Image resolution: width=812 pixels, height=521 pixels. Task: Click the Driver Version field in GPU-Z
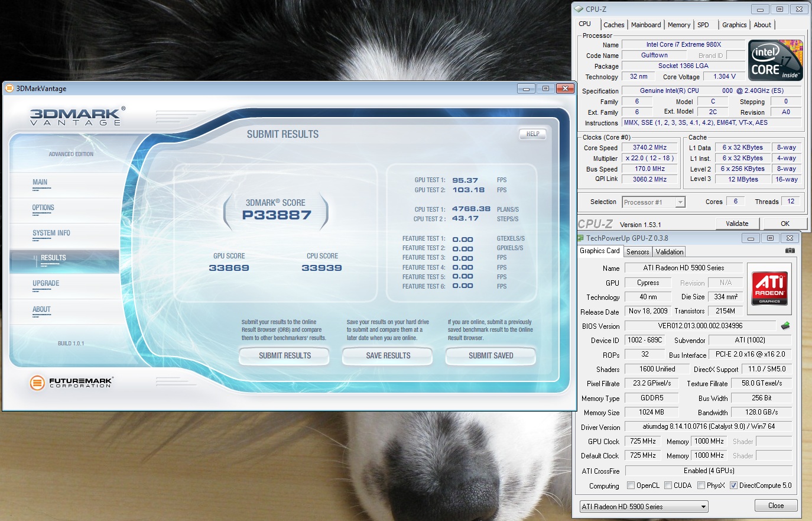pos(709,426)
